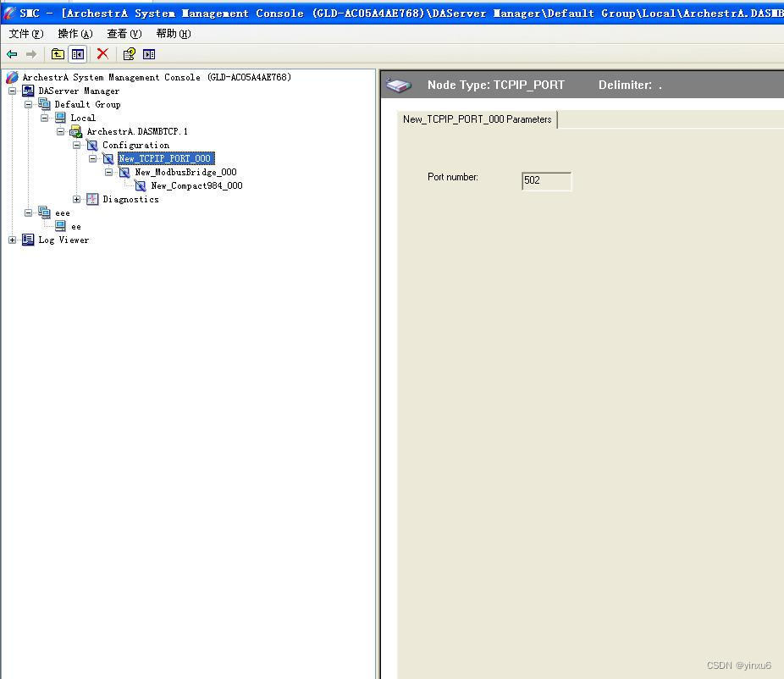Click the Up One Level folder icon
Screen dimensions: 784x679
58,53
